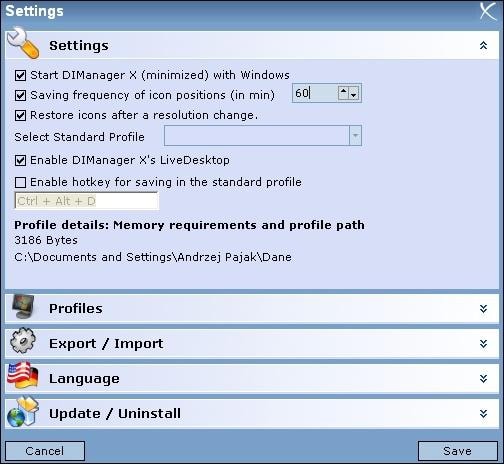Collapse the Settings section with double-chevron
504x465 pixels.
[483, 45]
